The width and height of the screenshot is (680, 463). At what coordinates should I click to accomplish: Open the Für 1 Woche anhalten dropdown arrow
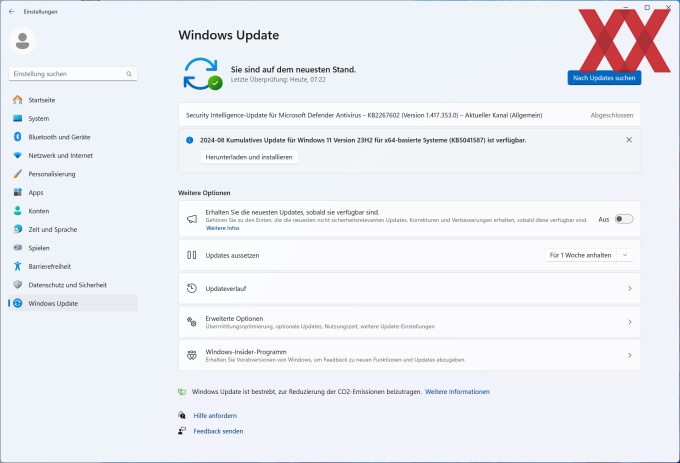pos(625,255)
